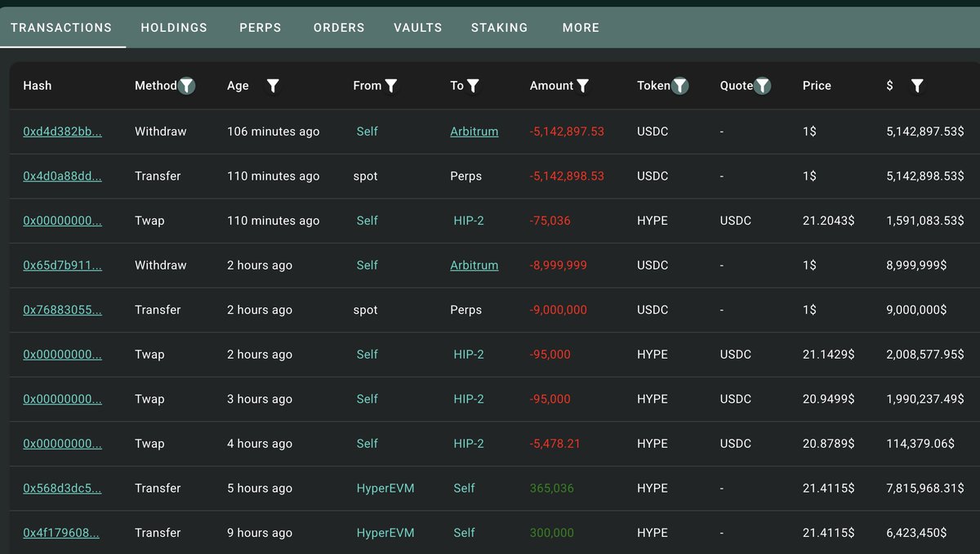Select the amount -5,142,897.53

pyautogui.click(x=567, y=132)
